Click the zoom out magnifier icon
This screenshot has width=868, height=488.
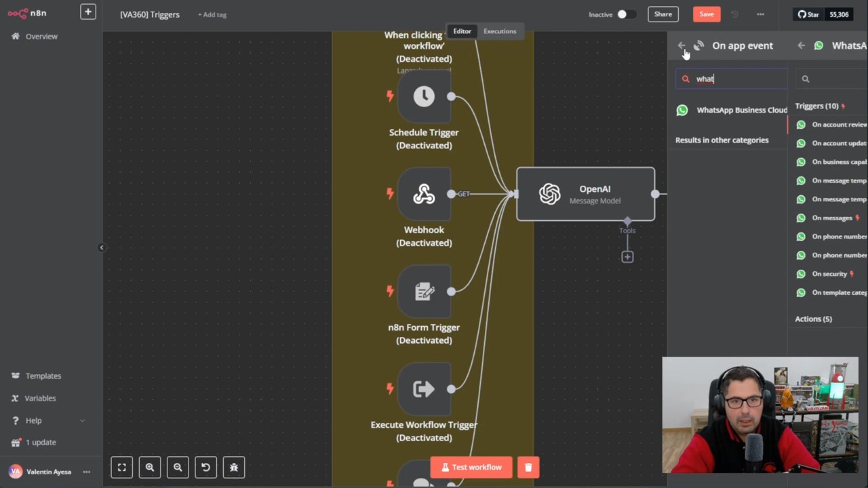tap(178, 467)
